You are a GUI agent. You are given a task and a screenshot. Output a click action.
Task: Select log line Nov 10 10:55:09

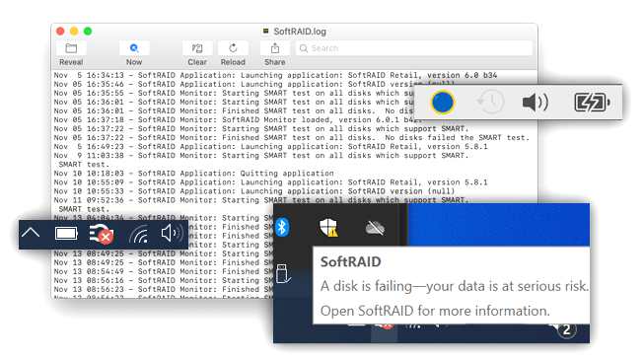click(270, 182)
